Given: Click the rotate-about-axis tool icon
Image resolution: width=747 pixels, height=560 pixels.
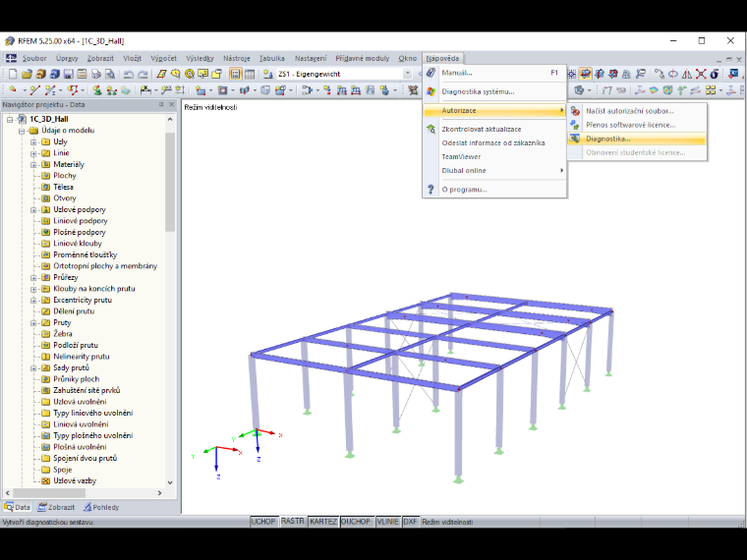Looking at the screenshot, I should click(673, 74).
